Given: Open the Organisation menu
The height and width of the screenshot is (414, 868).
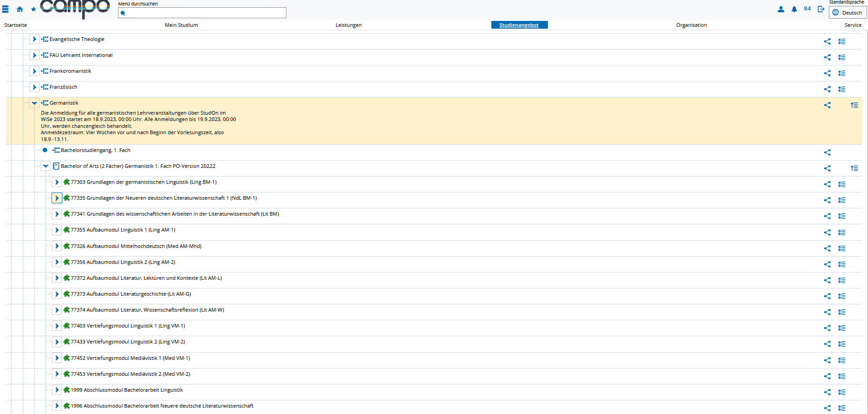Looking at the screenshot, I should [691, 25].
